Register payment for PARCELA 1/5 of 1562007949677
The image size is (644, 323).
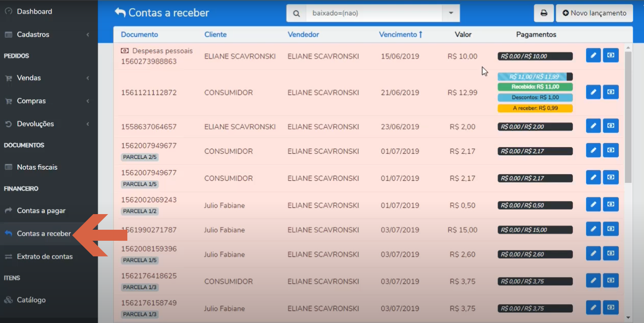(x=610, y=177)
